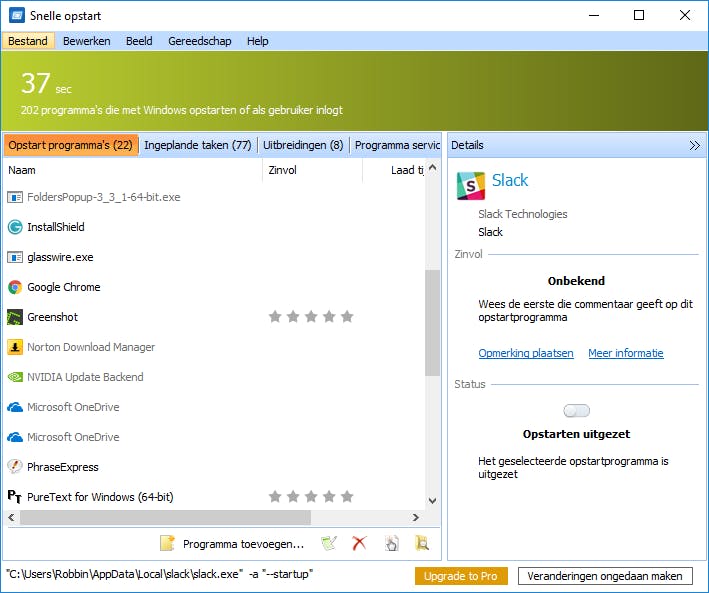
Task: Click the edit entry pencil icon
Action: tap(329, 543)
